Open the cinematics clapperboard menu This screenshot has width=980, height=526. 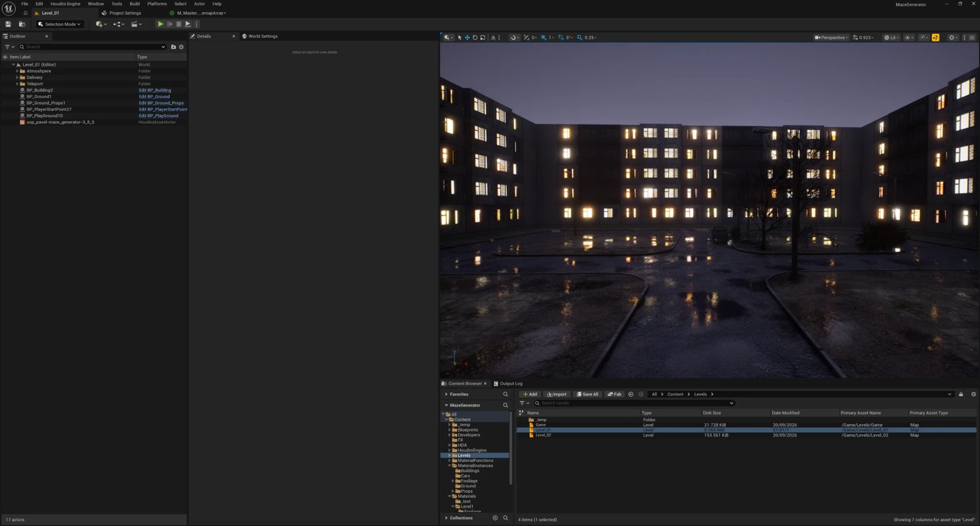136,24
